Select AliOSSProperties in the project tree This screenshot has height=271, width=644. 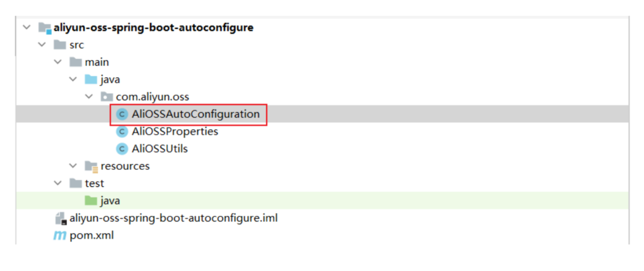pyautogui.click(x=175, y=132)
